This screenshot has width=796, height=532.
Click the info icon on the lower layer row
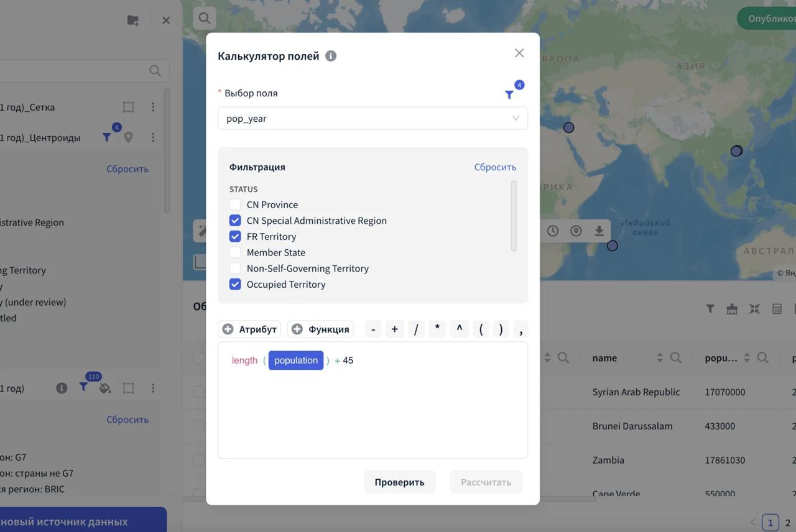(x=62, y=388)
